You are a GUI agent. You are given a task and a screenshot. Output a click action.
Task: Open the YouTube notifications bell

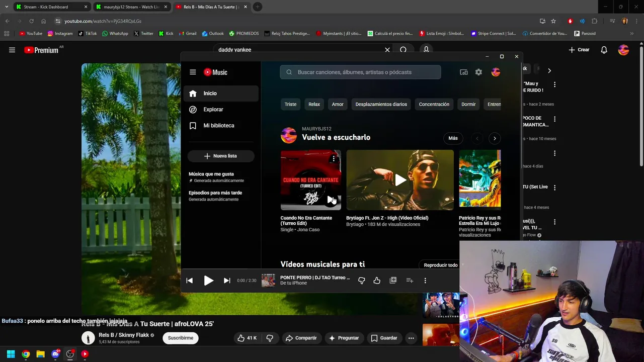click(604, 50)
